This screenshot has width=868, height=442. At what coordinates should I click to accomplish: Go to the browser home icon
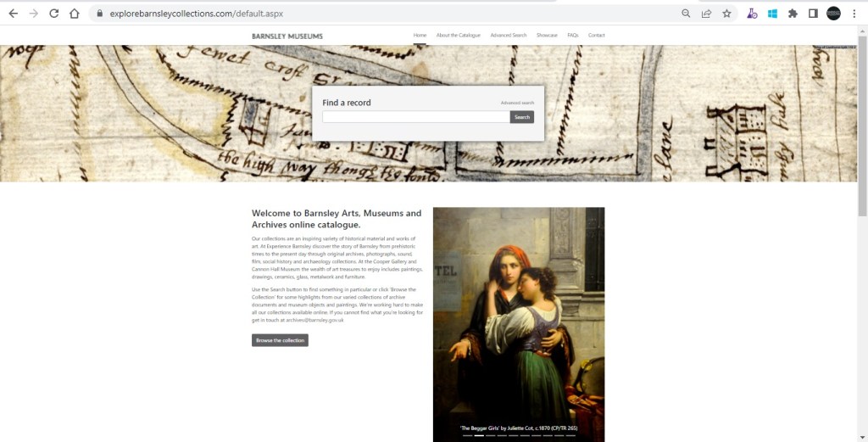click(x=75, y=14)
